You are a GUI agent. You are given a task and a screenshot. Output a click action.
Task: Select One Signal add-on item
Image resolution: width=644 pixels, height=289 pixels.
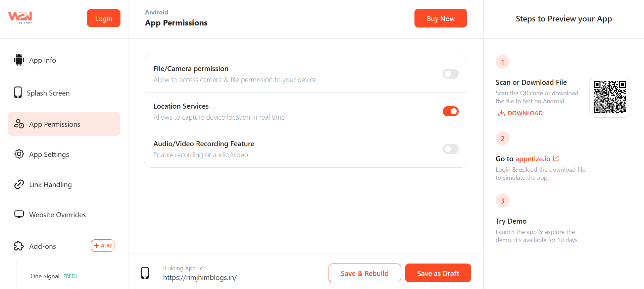coord(45,276)
